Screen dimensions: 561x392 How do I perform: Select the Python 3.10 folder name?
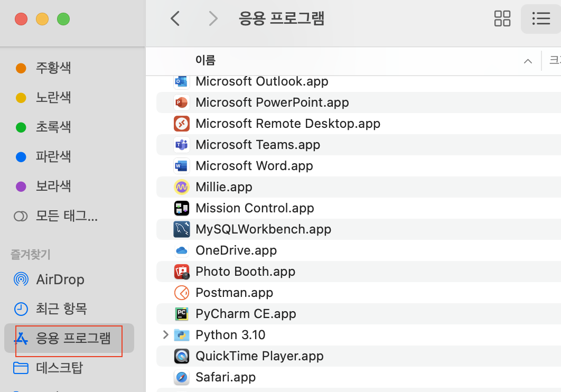click(x=230, y=335)
